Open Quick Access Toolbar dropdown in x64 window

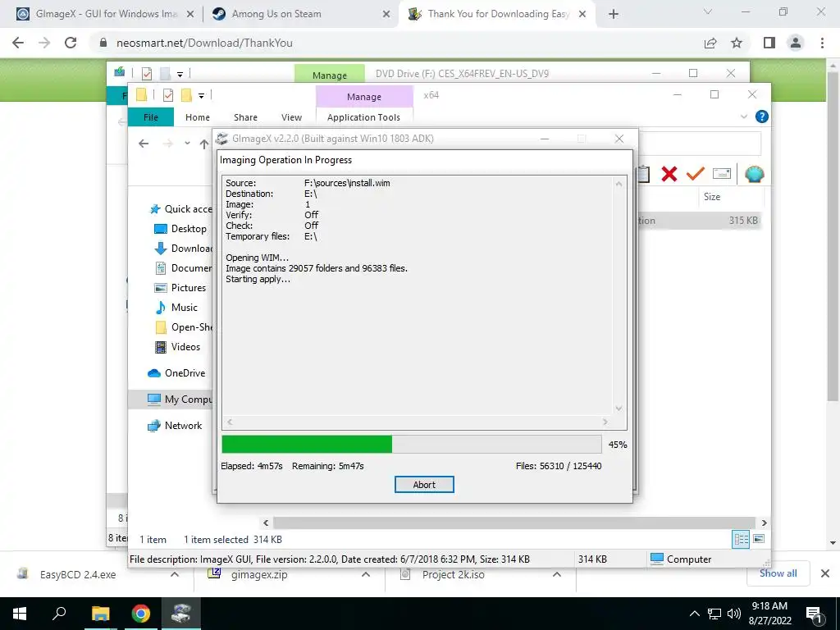pos(202,96)
